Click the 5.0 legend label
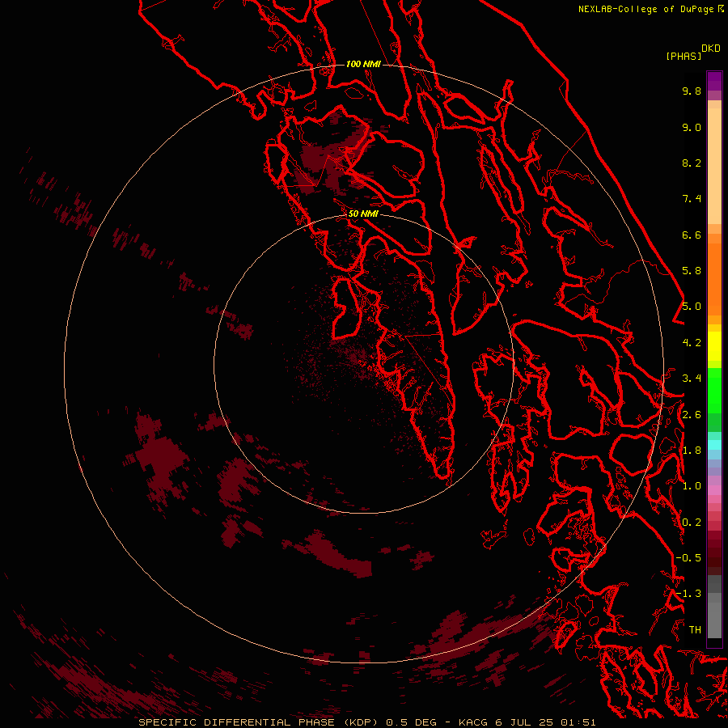This screenshot has width=728, height=728. click(x=692, y=307)
